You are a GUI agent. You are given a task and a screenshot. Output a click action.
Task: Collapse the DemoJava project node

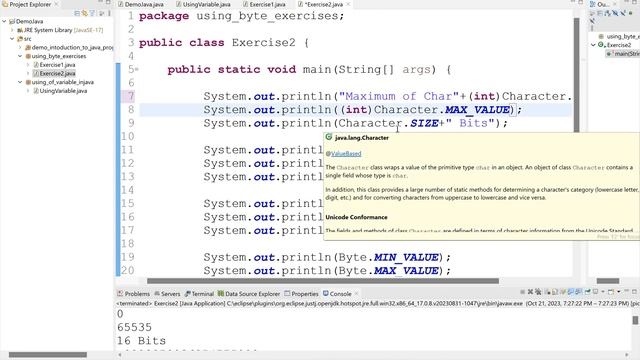(x=4, y=21)
